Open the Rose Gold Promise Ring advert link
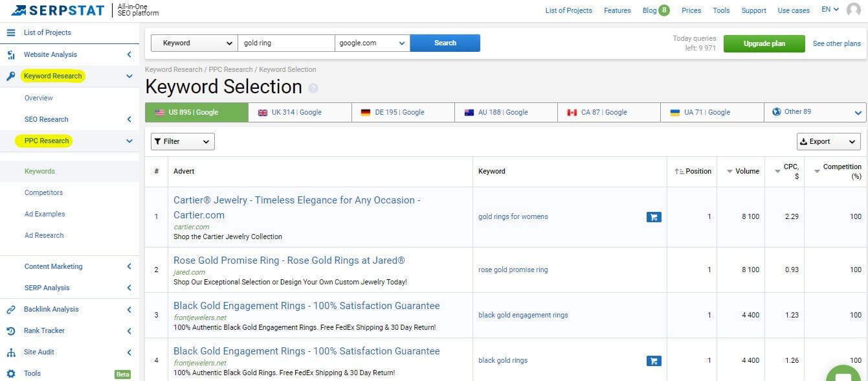The height and width of the screenshot is (381, 868). [x=289, y=260]
